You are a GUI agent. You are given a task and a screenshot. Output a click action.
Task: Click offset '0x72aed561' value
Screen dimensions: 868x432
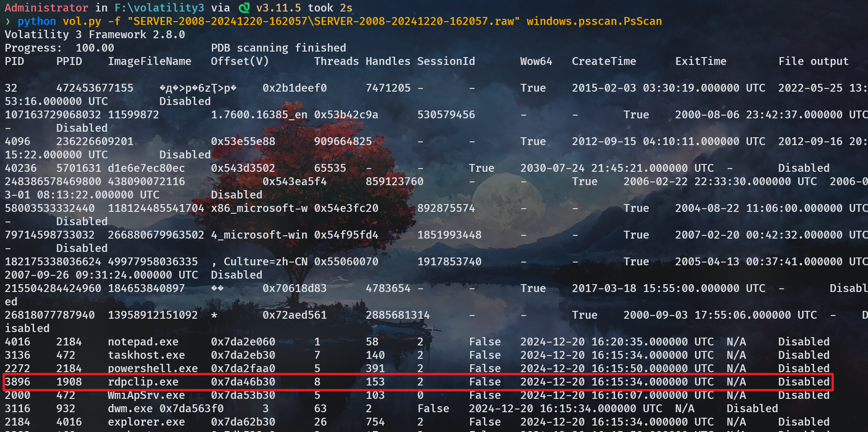tap(295, 315)
